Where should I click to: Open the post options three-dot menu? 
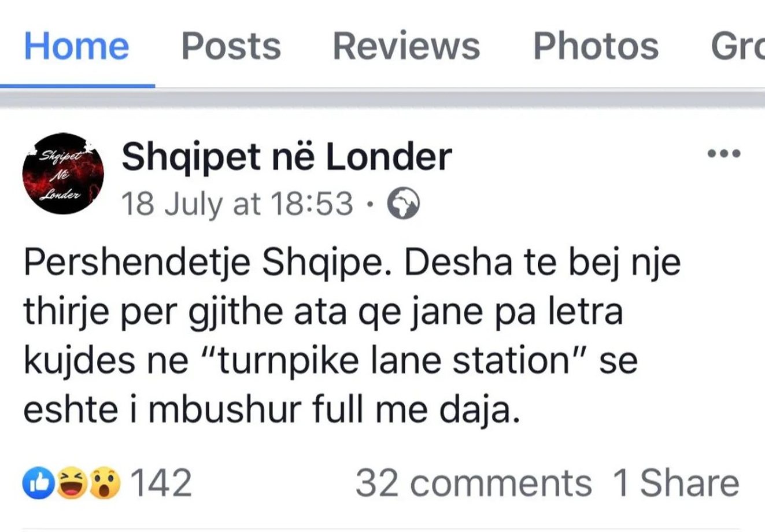point(723,154)
